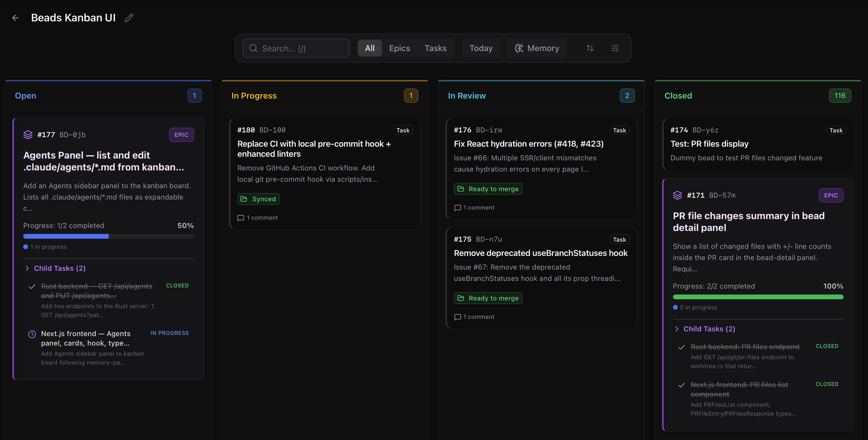Click the back arrow next to Beads Kanban UI
Viewport: 868px width, 440px height.
(x=15, y=18)
